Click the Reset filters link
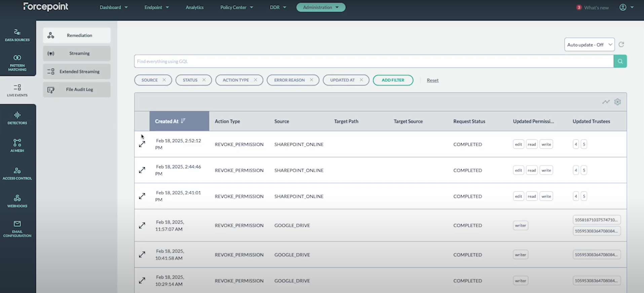The image size is (644, 293). click(432, 80)
